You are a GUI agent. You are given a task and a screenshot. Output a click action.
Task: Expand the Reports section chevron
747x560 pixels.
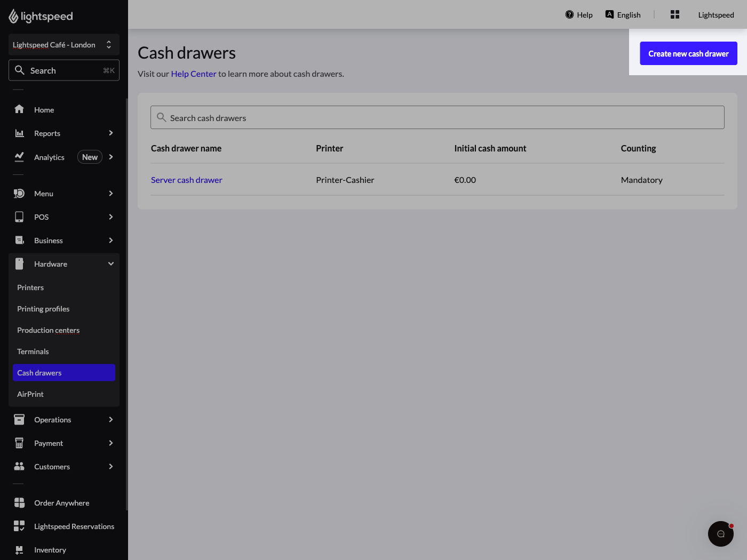pos(110,133)
